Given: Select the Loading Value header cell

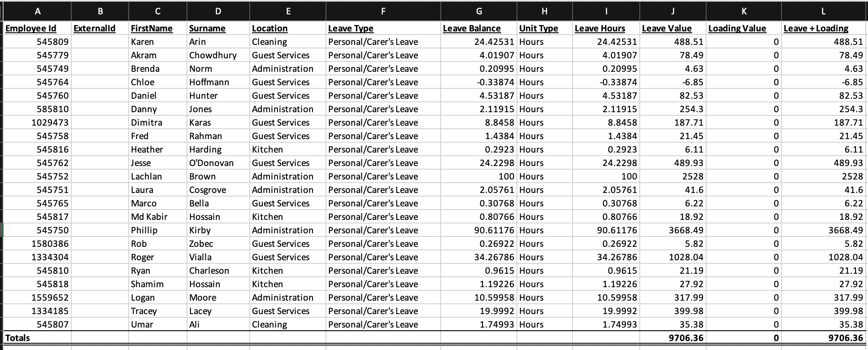Looking at the screenshot, I should (744, 28).
